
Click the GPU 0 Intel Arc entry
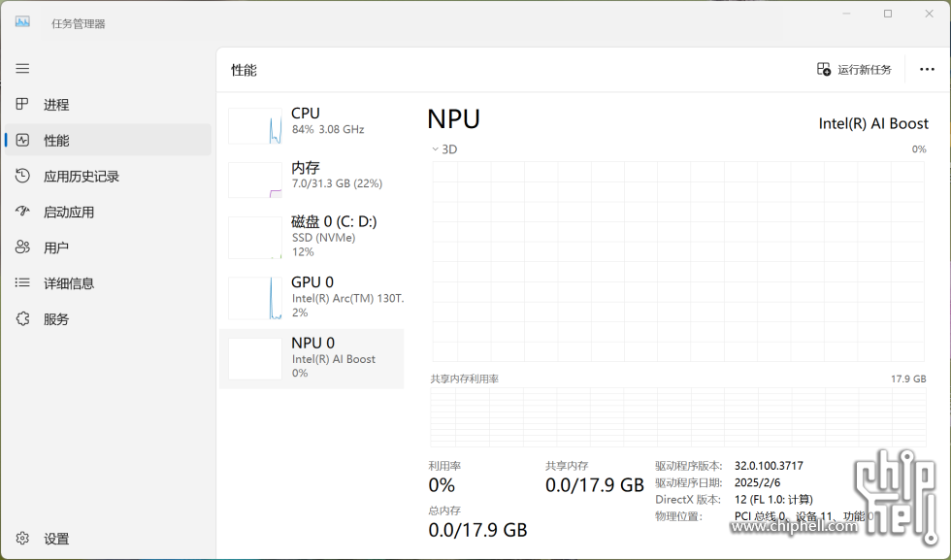(312, 298)
